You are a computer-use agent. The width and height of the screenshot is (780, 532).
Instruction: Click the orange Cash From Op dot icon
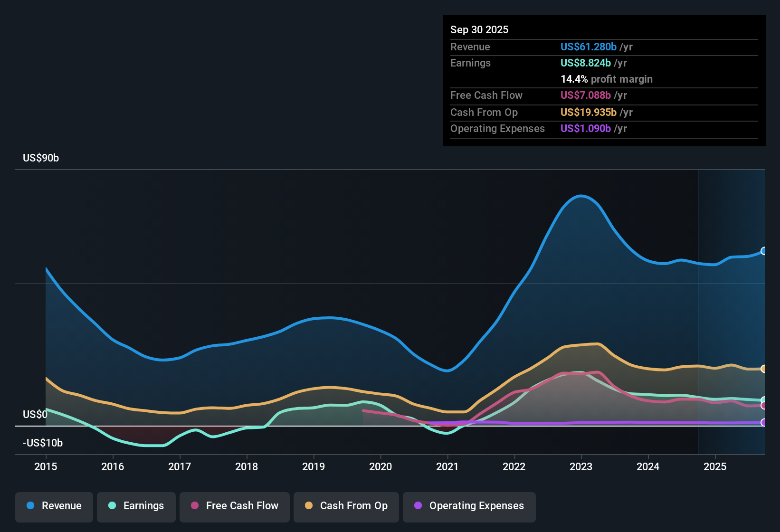[309, 506]
